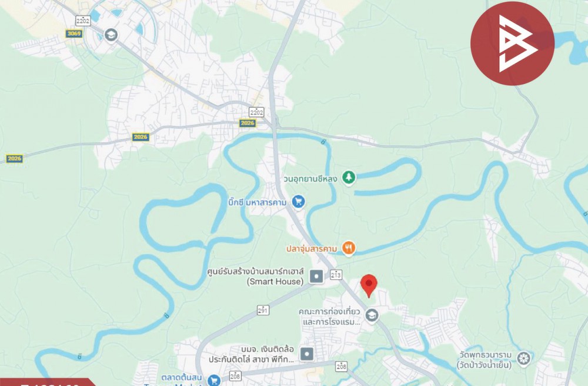The height and width of the screenshot is (386, 588).
Task: Open the วัดพุทธวนาราม (วัดป่าวังน้ำเย็น) label
Action: click(x=485, y=360)
